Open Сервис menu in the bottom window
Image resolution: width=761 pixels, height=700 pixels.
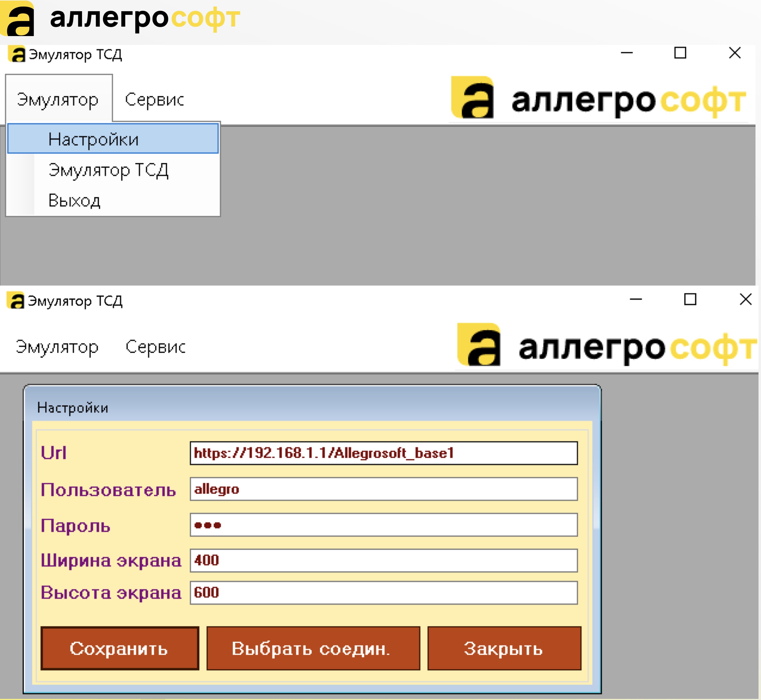coord(155,347)
